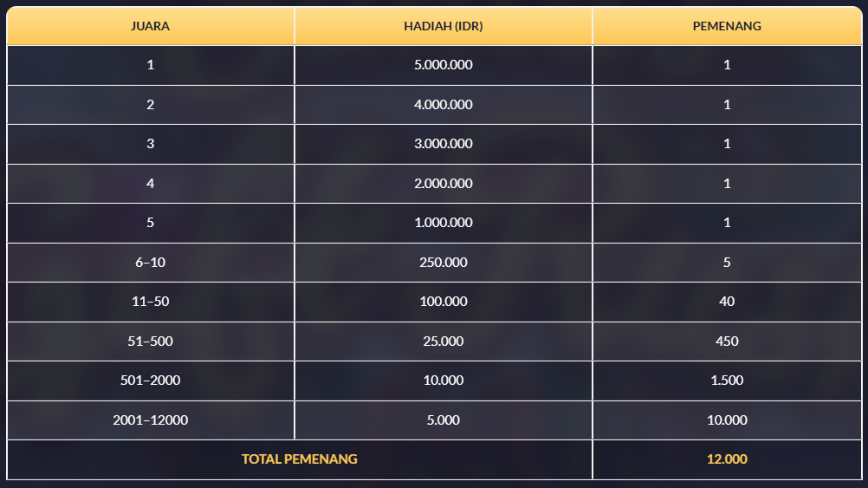The image size is (868, 488).
Task: Click the TOTAL PEMENANG label
Action: point(299,459)
